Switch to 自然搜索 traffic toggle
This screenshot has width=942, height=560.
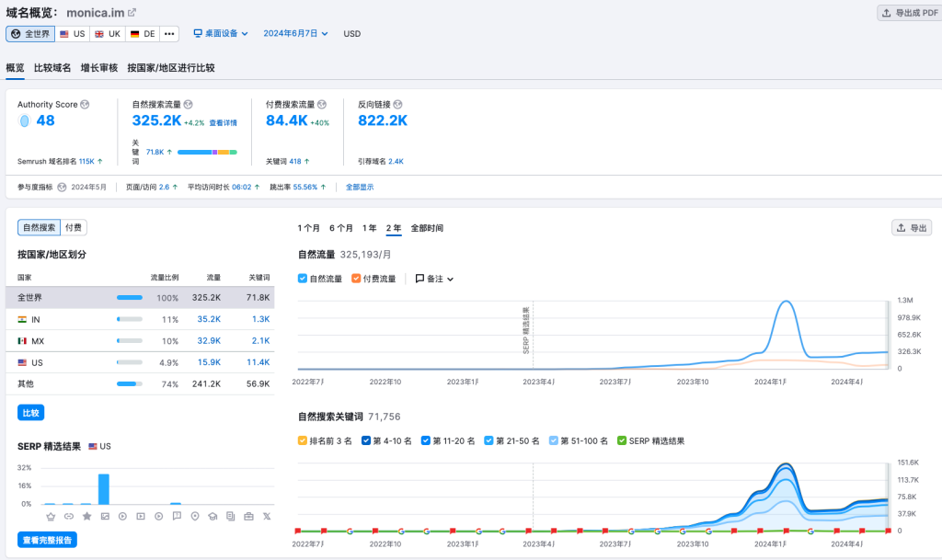(39, 227)
